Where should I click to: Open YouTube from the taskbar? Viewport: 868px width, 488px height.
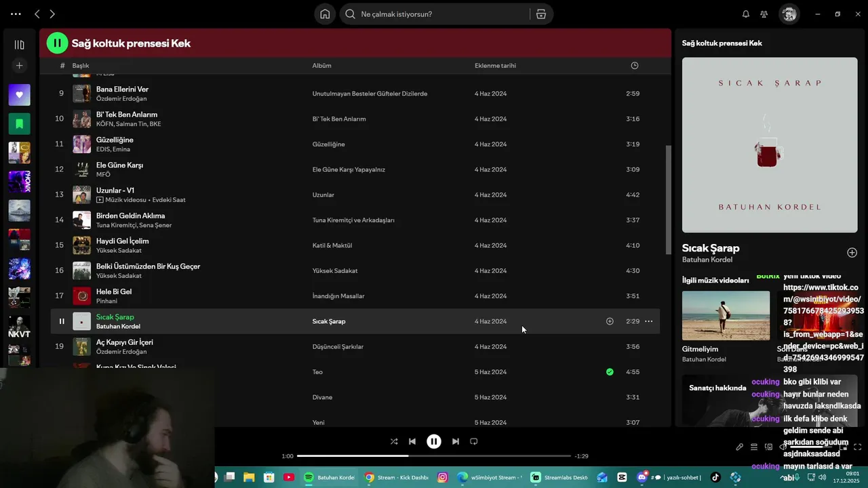[x=288, y=477]
